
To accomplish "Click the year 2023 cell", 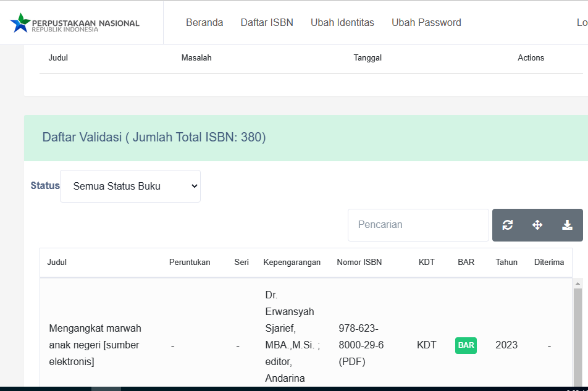I will click(506, 345).
